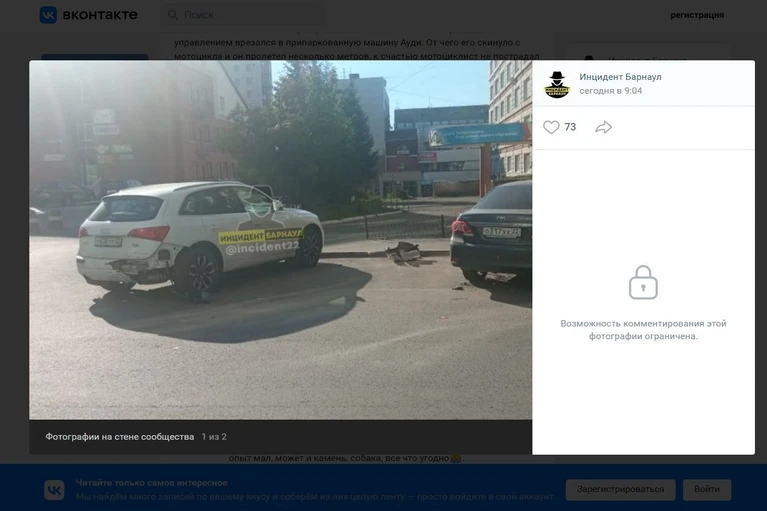Screen dimensions: 767x511
Task: Click the VK logo icon in header
Action: point(48,15)
